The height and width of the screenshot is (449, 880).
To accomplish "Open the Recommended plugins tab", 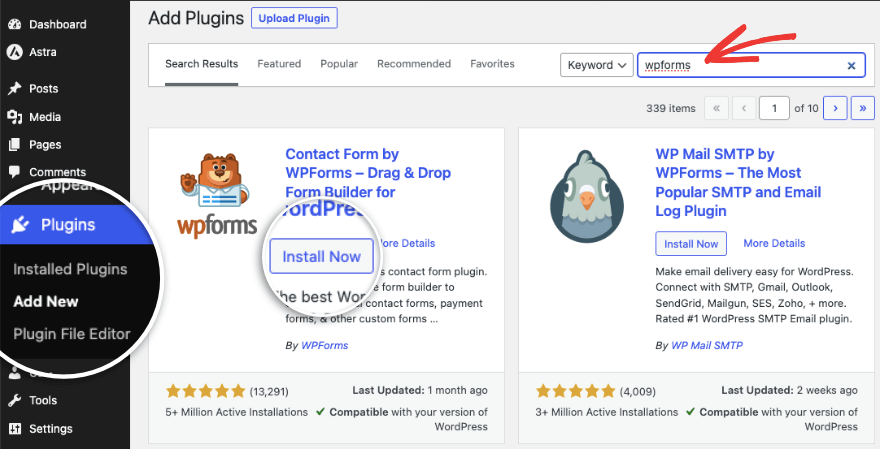I will 414,64.
